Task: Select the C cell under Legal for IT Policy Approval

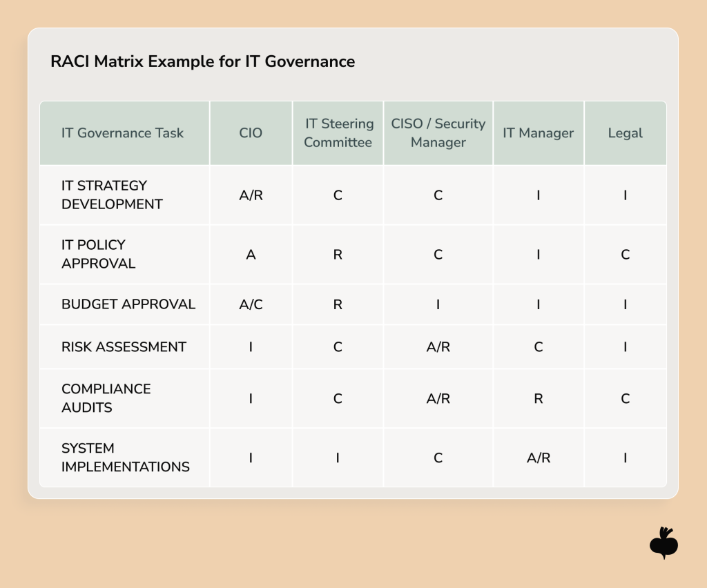Action: click(625, 254)
